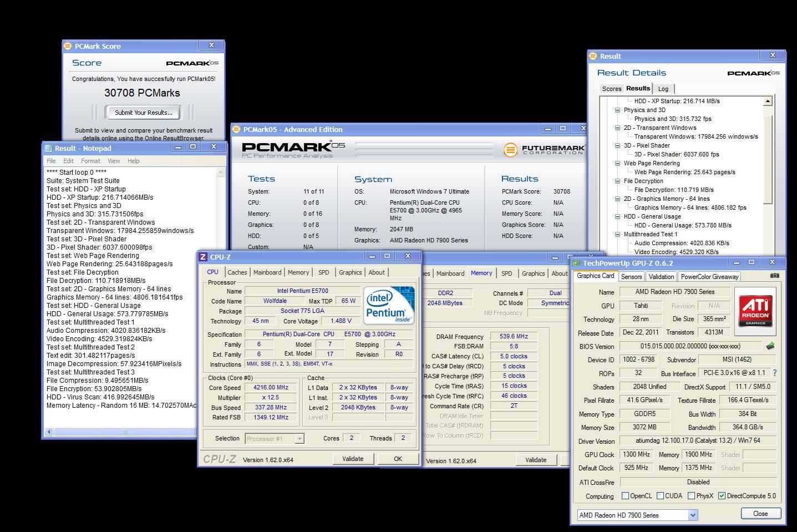Click the PCMark Score window title icon
Screen dimensions: 797x532
[x=68, y=46]
